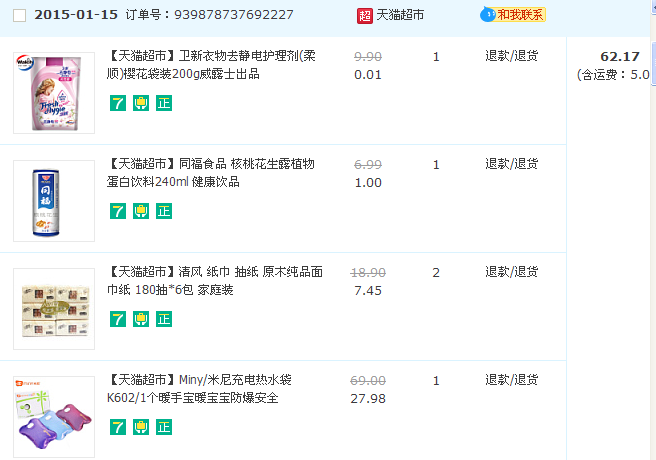
Task: Open the 卫新衣物去静电护理剂 product title link
Action: pyautogui.click(x=212, y=65)
